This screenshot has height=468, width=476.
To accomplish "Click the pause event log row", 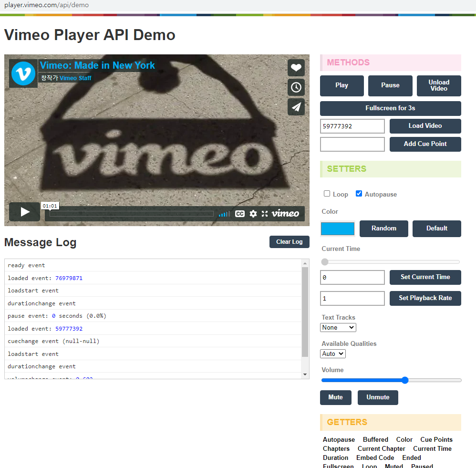I will (x=153, y=316).
